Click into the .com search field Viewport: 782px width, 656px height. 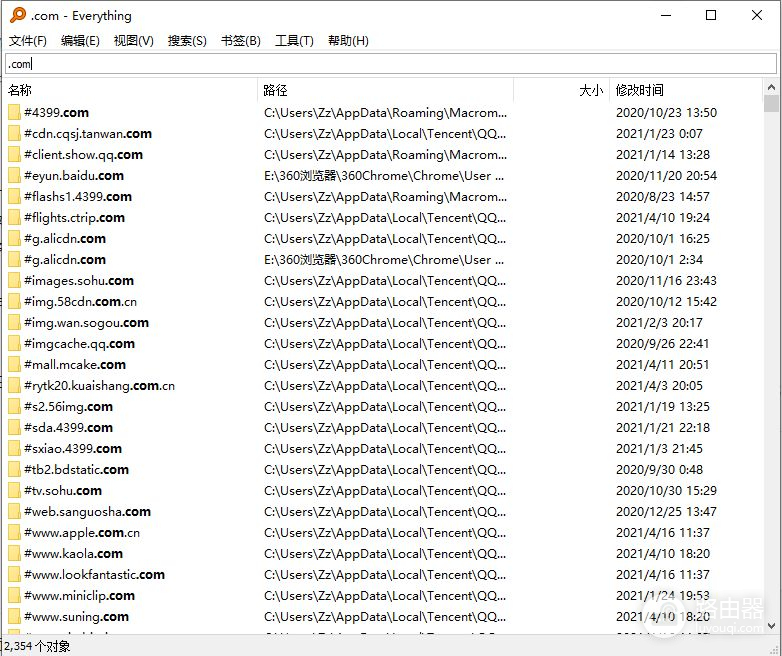[x=390, y=64]
